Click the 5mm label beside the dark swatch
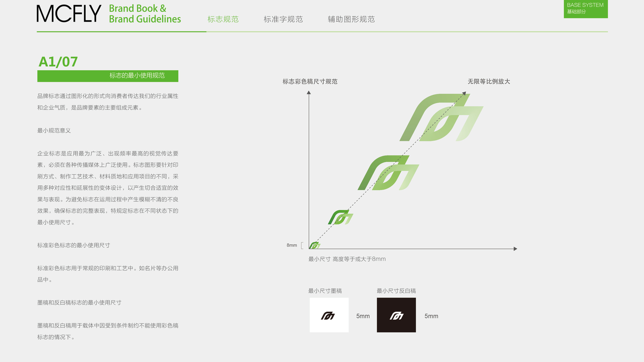This screenshot has width=644, height=362. click(431, 316)
